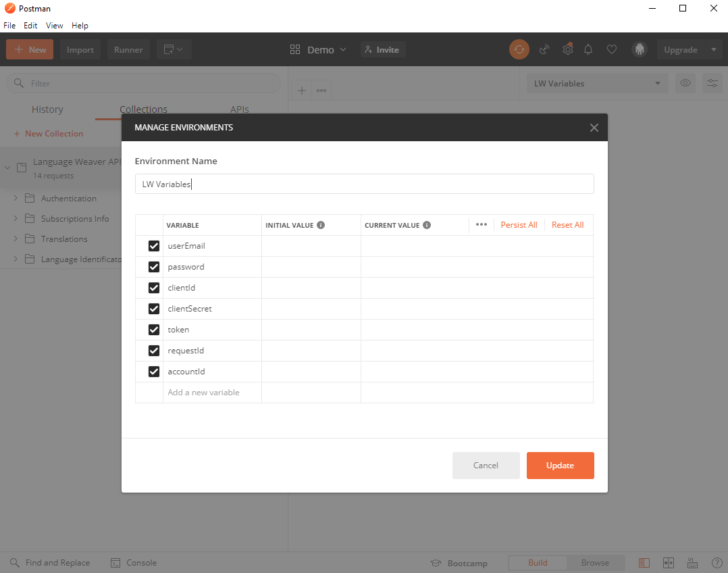Screen dimensions: 728x573
Task: Click the current value info icon
Action: [x=427, y=225]
